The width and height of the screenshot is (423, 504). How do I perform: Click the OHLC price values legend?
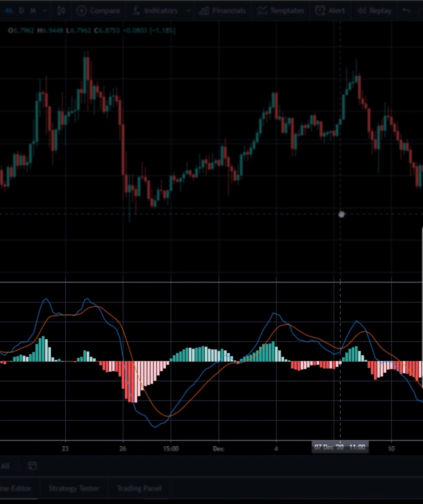coord(92,30)
